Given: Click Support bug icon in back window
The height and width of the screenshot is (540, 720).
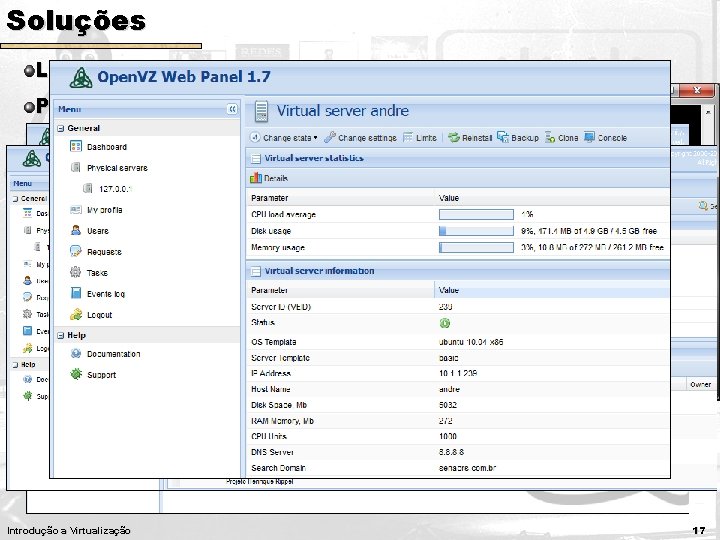Looking at the screenshot, I should click(x=28, y=395).
